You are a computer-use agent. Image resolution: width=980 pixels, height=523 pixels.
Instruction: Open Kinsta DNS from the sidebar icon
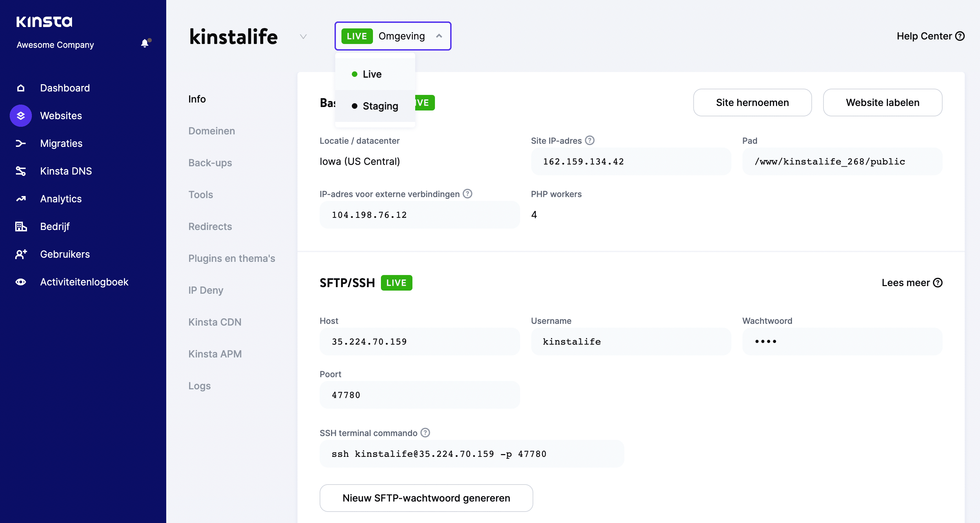(20, 171)
